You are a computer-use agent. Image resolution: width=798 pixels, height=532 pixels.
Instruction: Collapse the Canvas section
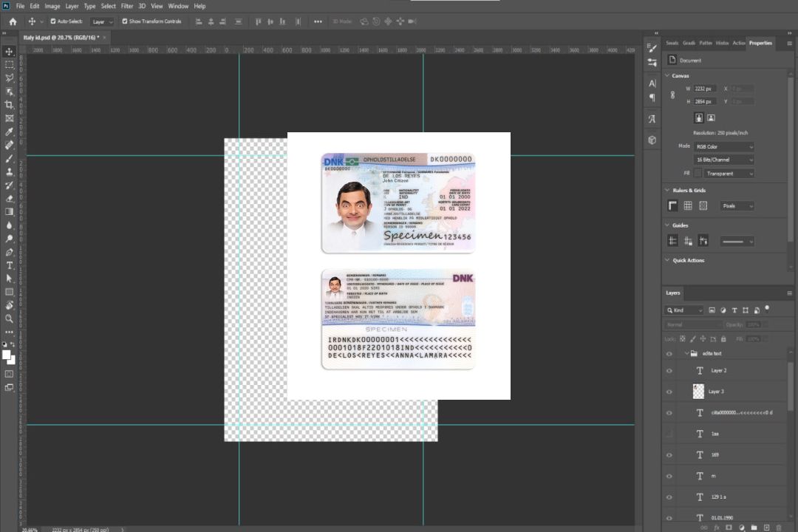667,75
